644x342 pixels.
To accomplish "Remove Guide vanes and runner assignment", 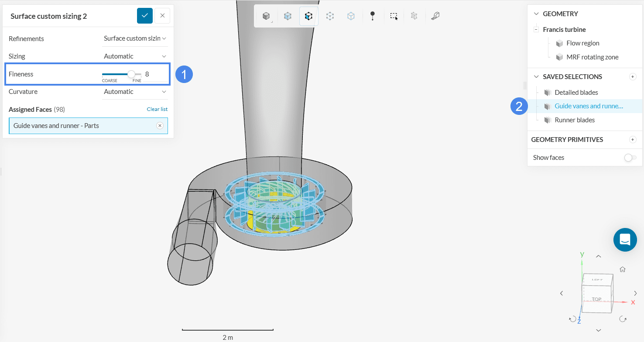I will point(160,126).
